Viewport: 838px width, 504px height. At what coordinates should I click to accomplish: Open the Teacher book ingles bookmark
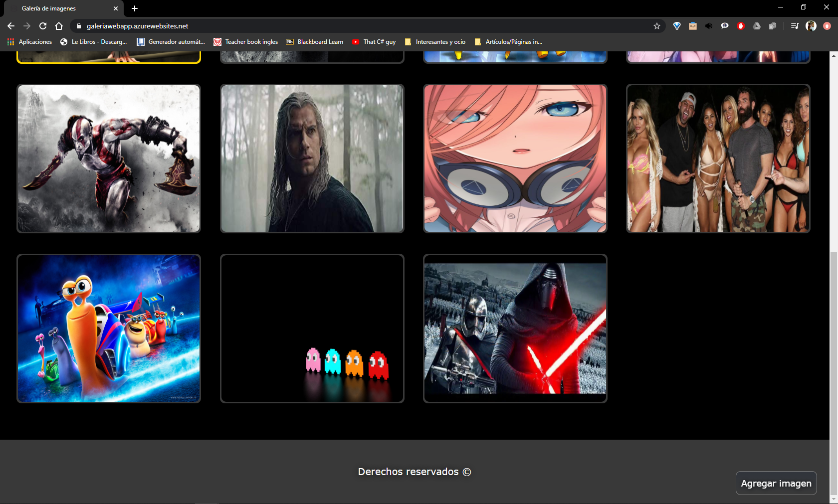tap(246, 42)
